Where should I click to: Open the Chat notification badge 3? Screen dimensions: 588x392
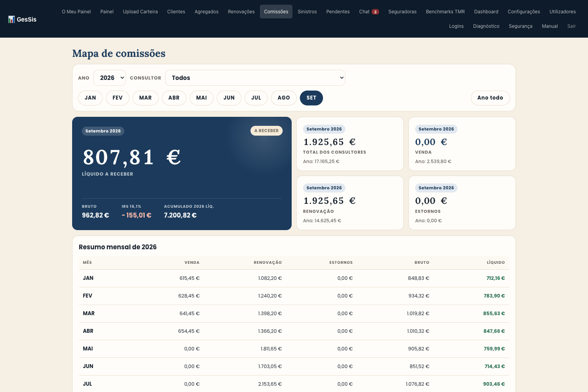coord(375,12)
